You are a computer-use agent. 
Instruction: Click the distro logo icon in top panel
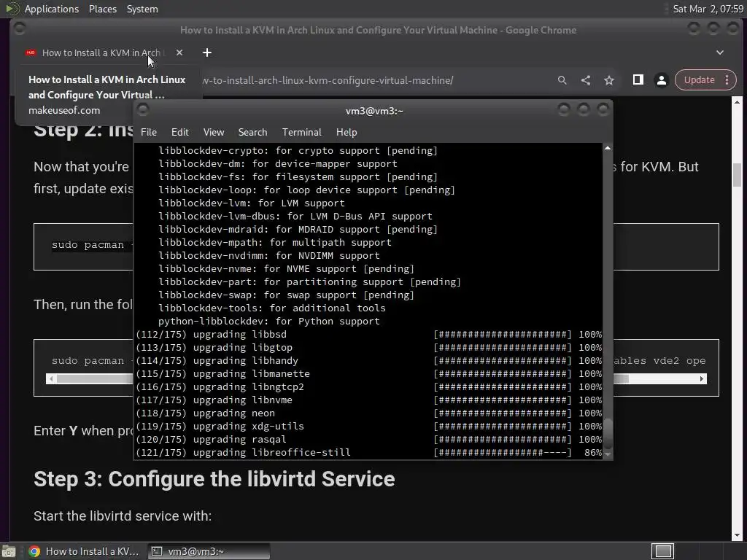(12, 9)
